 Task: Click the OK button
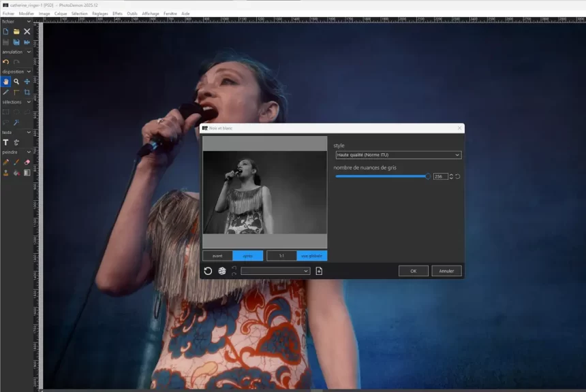413,271
